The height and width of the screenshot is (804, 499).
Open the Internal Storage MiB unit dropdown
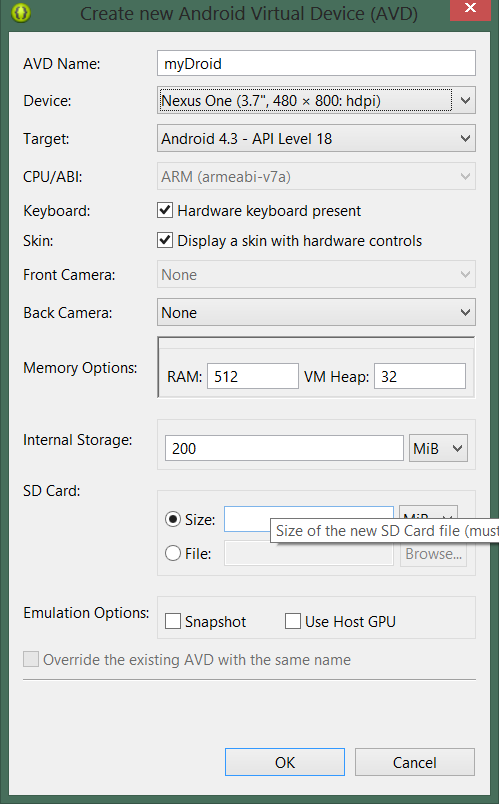click(x=438, y=448)
